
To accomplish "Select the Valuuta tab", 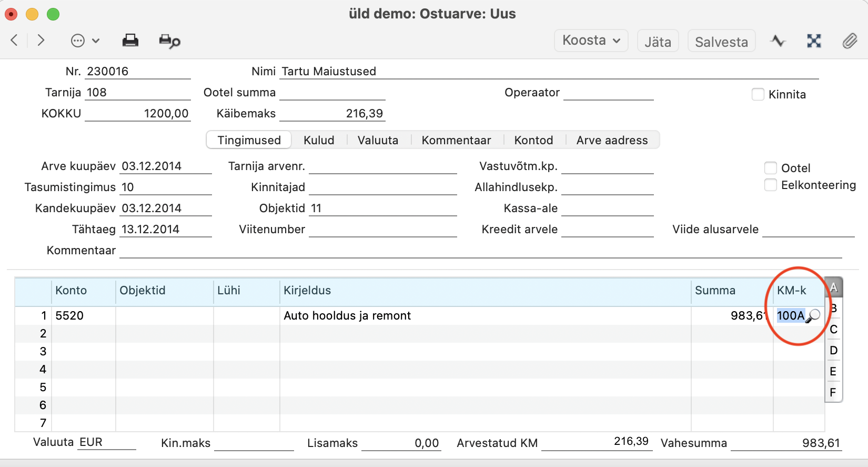I will point(378,140).
